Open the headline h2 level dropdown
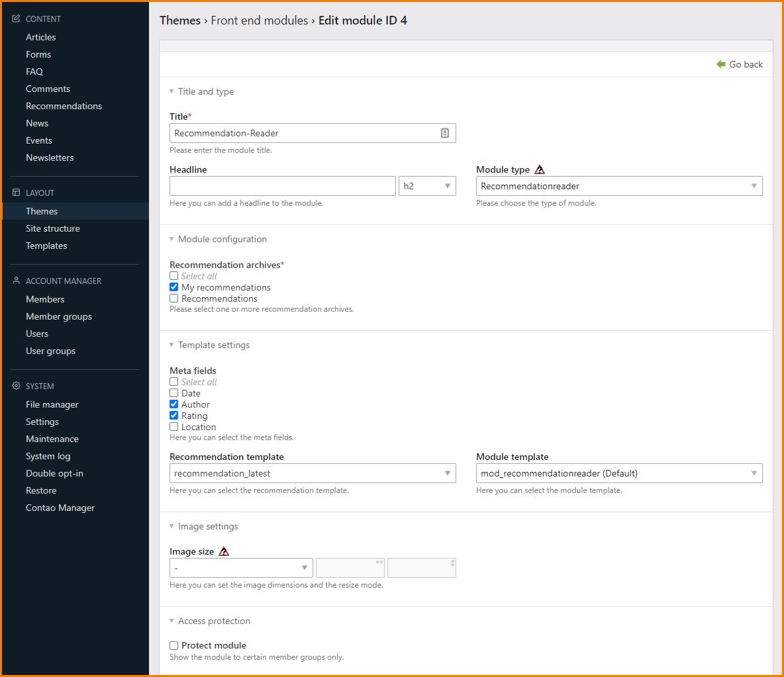Screen dimensions: 784x677 (426, 186)
